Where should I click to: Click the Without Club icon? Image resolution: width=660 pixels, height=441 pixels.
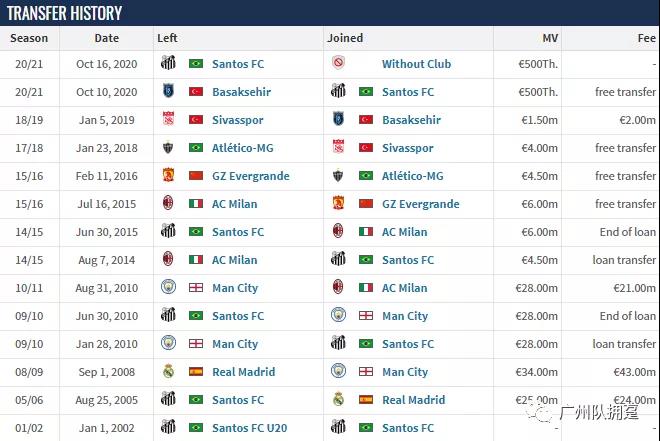click(x=338, y=63)
